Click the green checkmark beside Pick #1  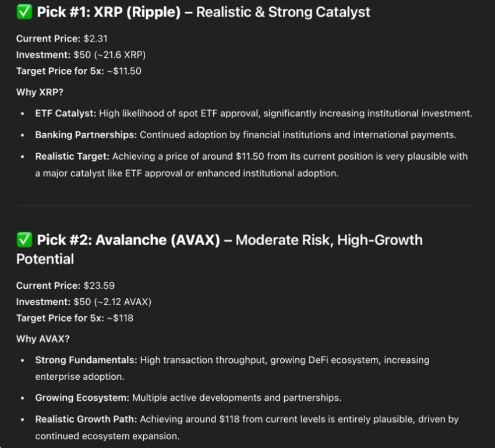24,12
